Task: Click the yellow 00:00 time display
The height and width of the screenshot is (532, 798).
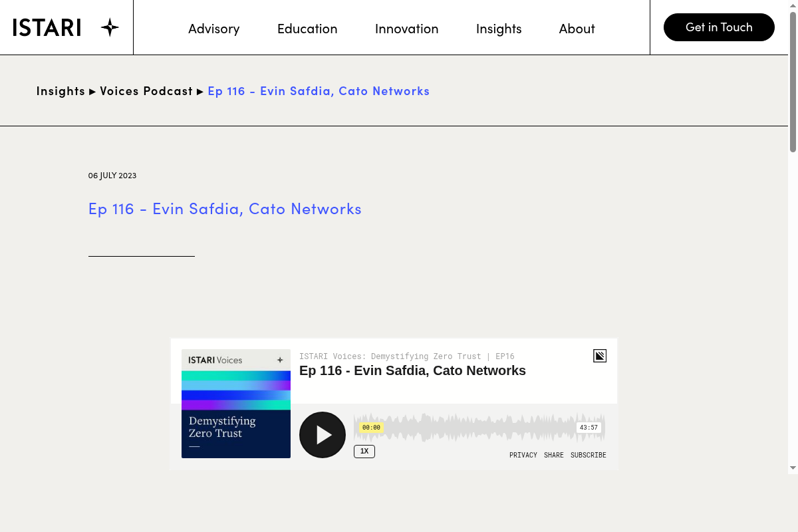Action: (370, 427)
